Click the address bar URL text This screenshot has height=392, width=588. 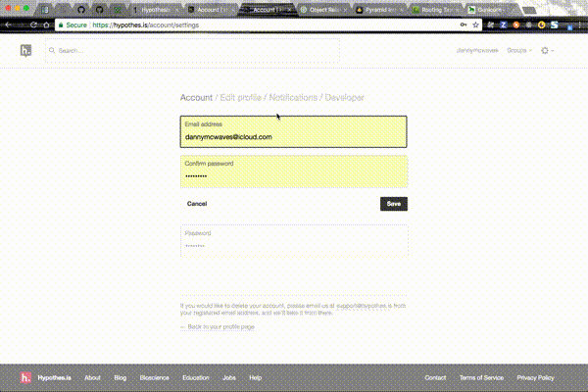tap(145, 24)
